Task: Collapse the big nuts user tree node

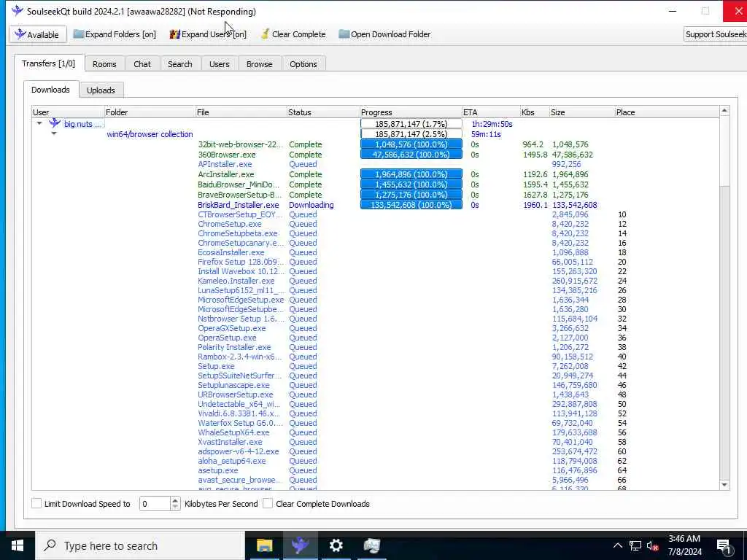Action: pos(39,123)
